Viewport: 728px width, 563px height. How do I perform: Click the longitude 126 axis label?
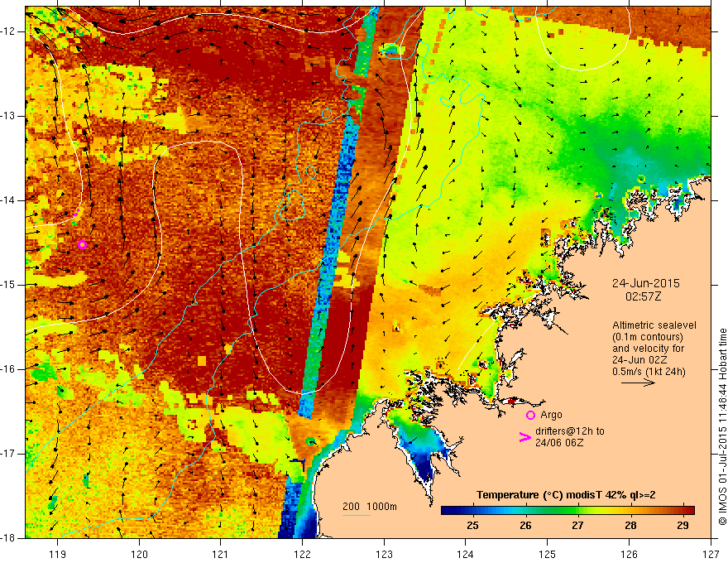[629, 554]
